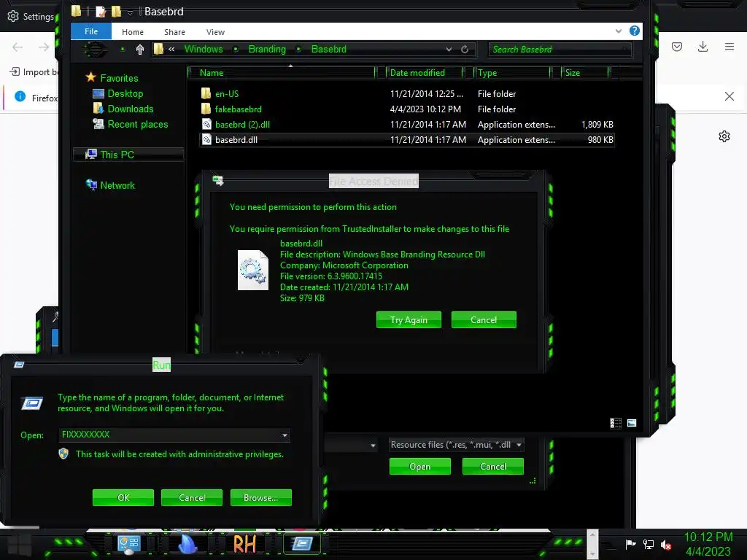Select Branding in the breadcrumb path

267,49
